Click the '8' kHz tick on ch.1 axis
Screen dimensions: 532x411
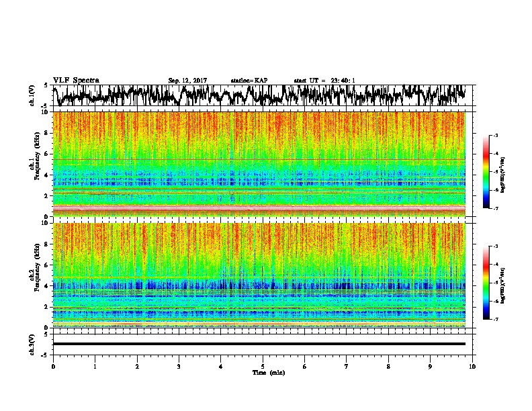[x=47, y=133]
